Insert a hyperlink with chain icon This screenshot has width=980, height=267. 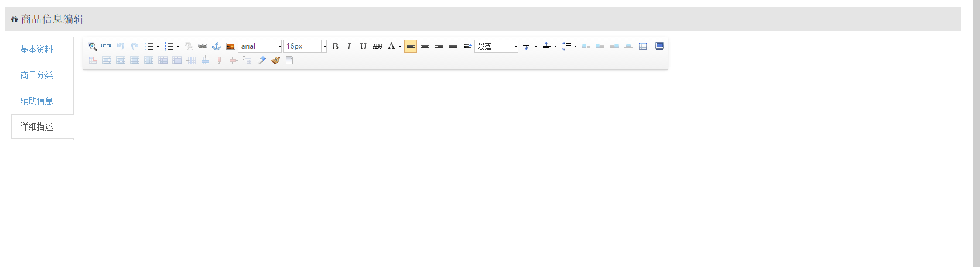(203, 46)
